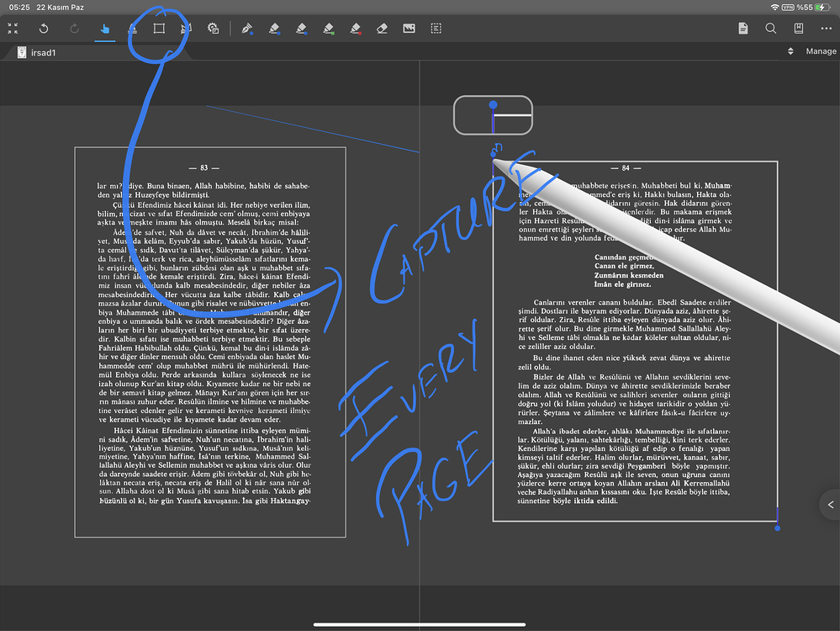Click the Manage button
This screenshot has width=840, height=631.
tap(821, 51)
